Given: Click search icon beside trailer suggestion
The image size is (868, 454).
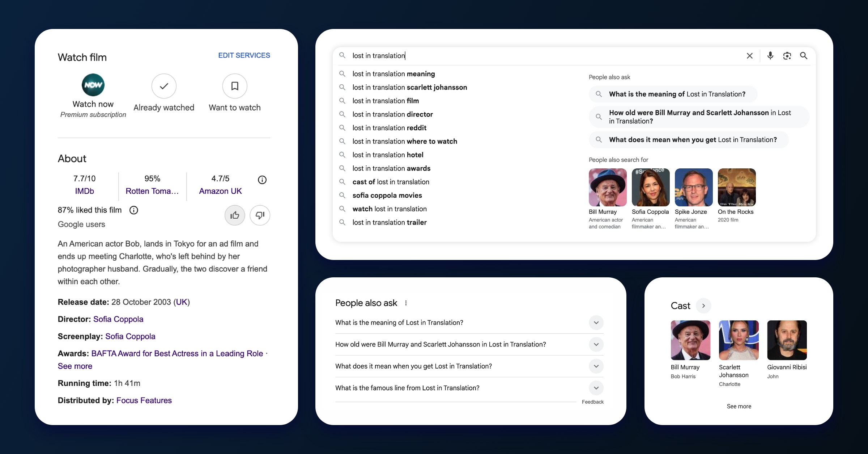Looking at the screenshot, I should [x=342, y=222].
